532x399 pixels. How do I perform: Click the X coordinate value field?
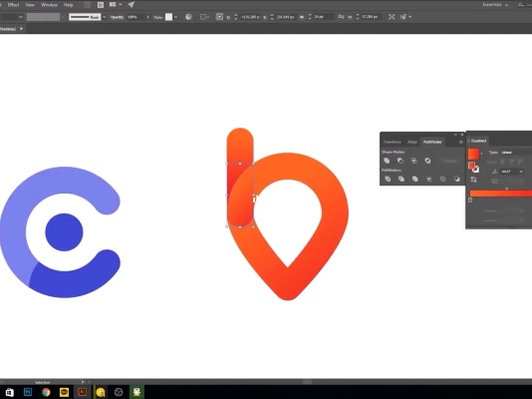tap(250, 17)
